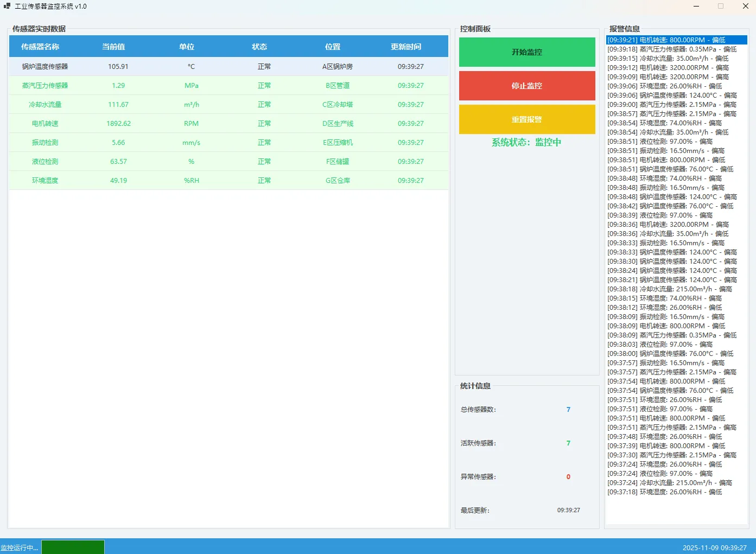756x554 pixels.
Task: Click the yellow 重置报警 button
Action: (x=526, y=119)
